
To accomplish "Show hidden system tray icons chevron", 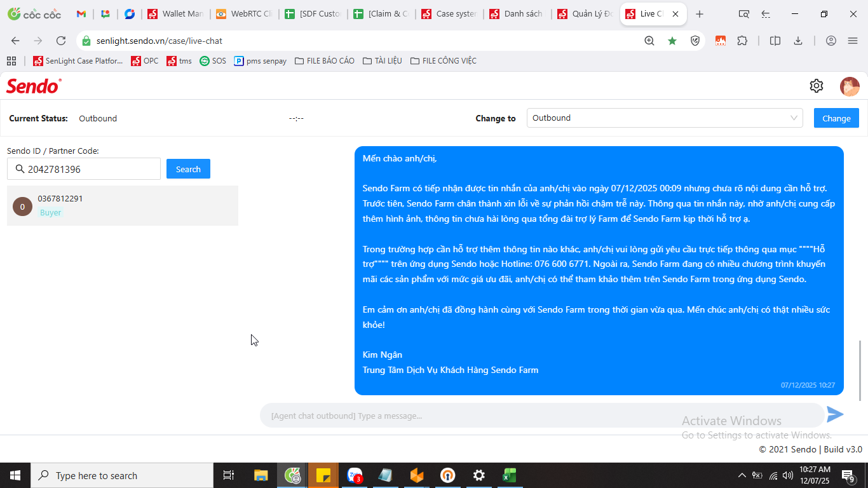I will 742,475.
